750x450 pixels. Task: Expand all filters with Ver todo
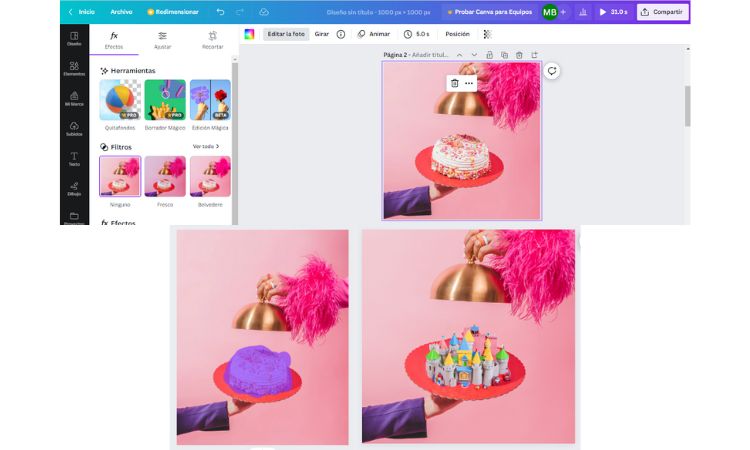click(x=206, y=146)
